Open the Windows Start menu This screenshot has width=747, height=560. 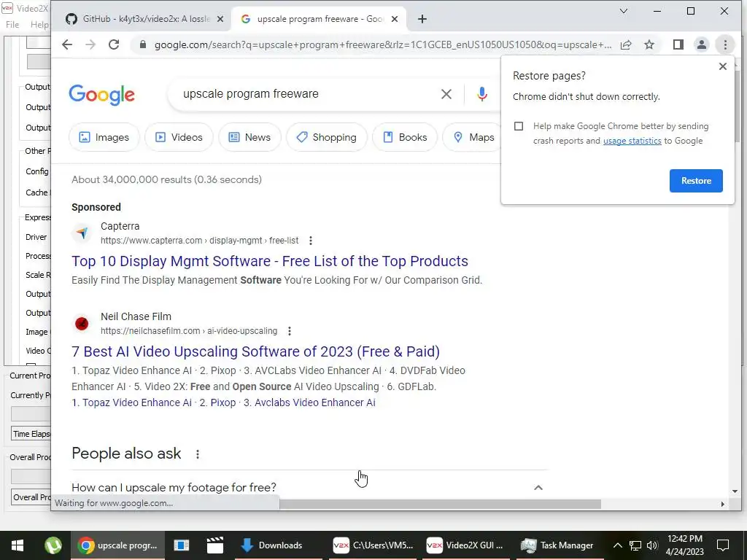(18, 545)
